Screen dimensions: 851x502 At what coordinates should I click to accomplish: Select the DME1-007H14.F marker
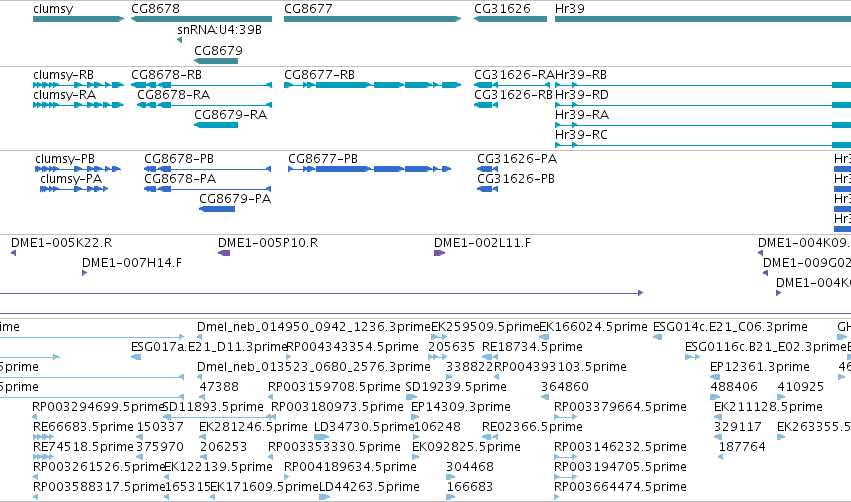point(85,273)
